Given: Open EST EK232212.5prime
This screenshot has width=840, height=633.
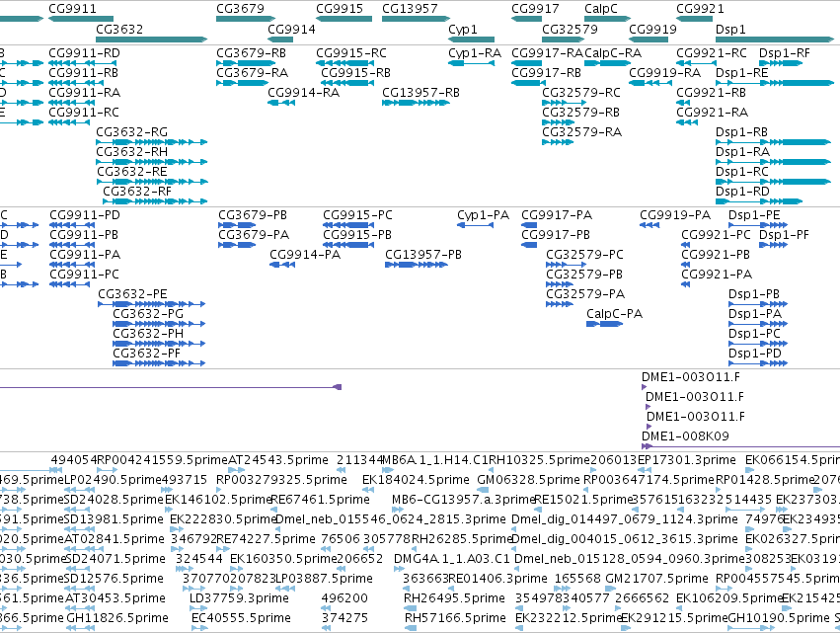Looking at the screenshot, I should tap(519, 628).
